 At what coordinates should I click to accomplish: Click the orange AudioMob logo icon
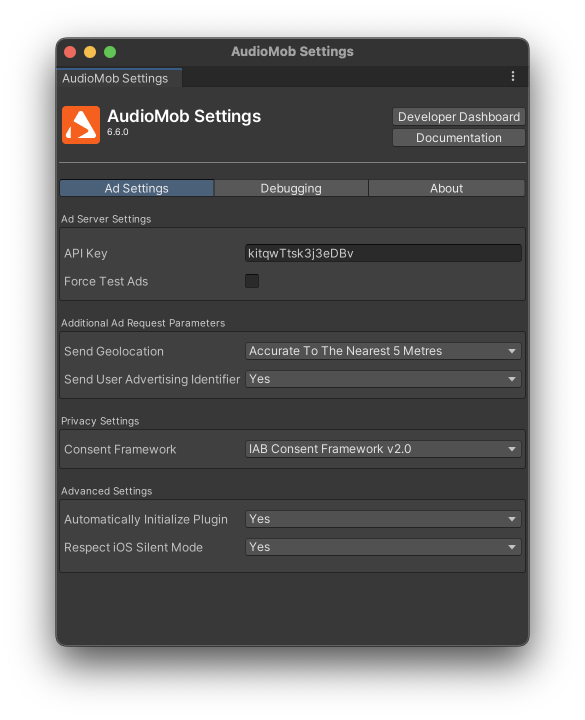click(81, 125)
